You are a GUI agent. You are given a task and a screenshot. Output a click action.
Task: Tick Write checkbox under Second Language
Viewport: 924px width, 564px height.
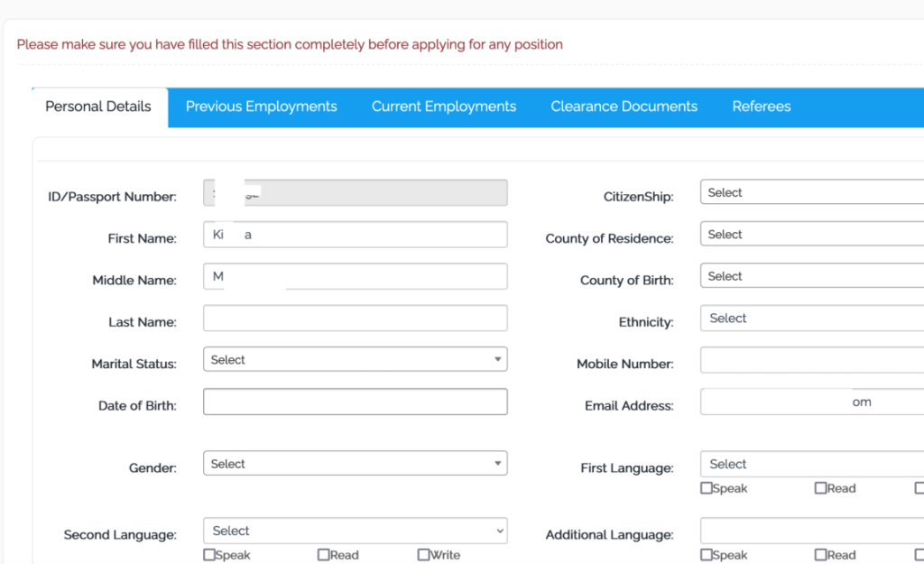coord(423,555)
